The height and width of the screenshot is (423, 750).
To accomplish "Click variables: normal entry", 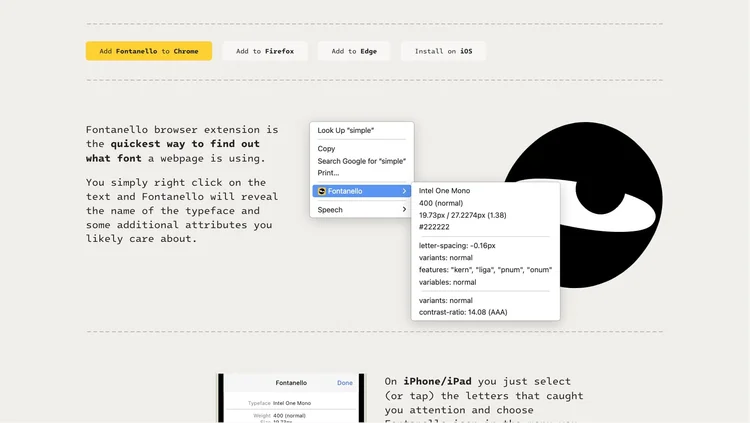I will 448,282.
